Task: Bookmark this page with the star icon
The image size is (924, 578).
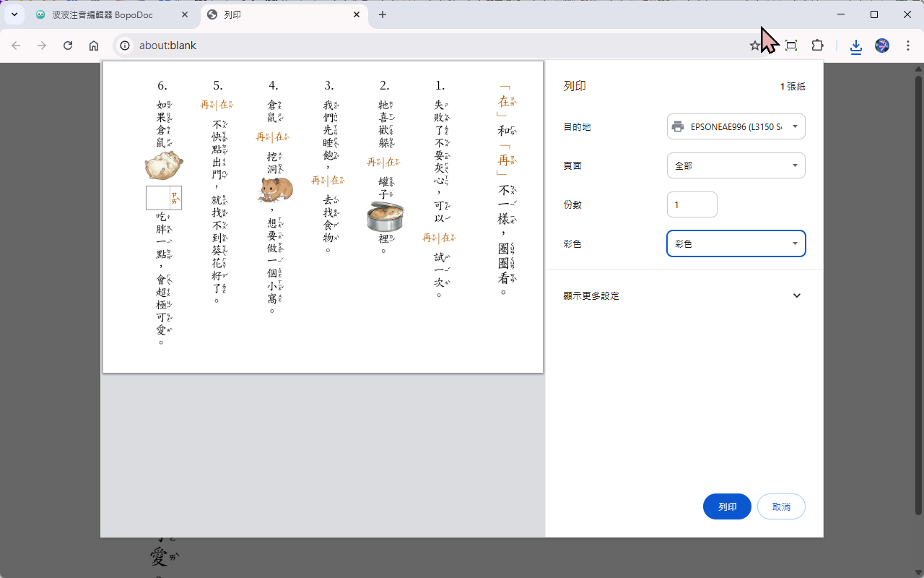Action: pyautogui.click(x=755, y=45)
